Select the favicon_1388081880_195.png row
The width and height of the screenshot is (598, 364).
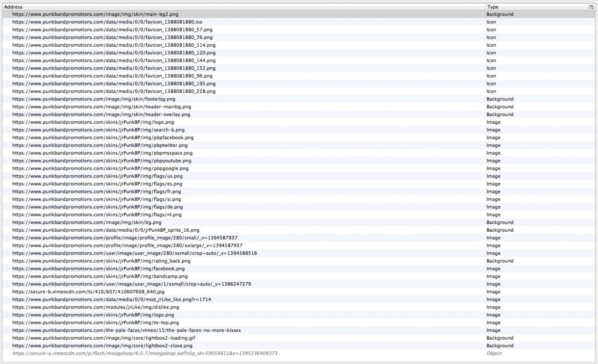(299, 84)
